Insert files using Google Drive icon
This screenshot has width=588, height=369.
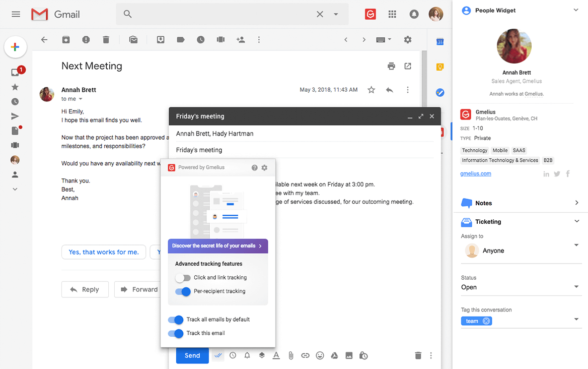334,355
